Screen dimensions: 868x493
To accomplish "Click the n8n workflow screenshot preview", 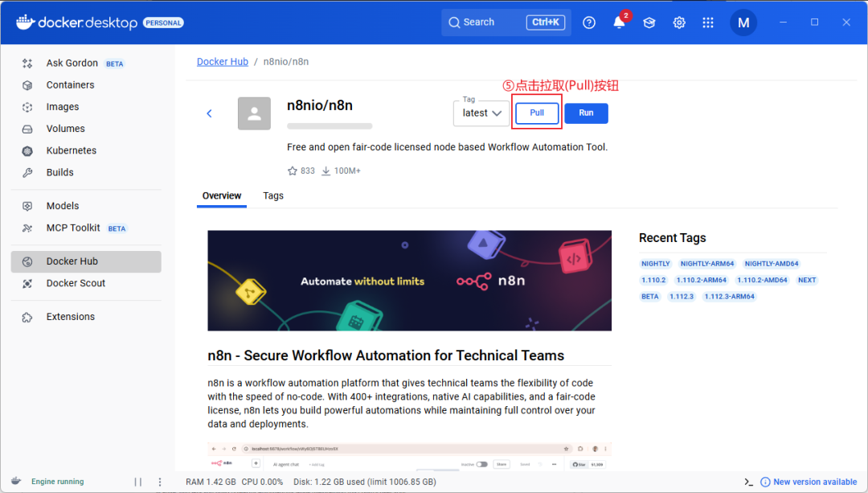I will pyautogui.click(x=410, y=457).
